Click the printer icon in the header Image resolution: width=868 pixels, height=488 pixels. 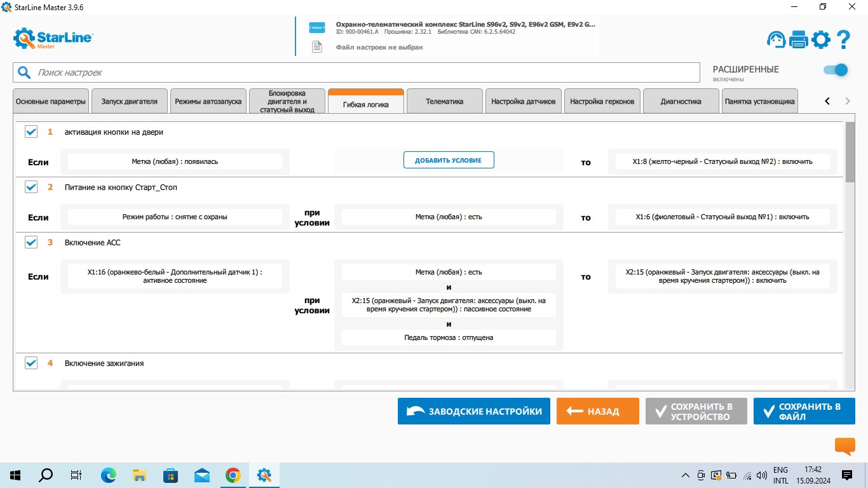799,40
